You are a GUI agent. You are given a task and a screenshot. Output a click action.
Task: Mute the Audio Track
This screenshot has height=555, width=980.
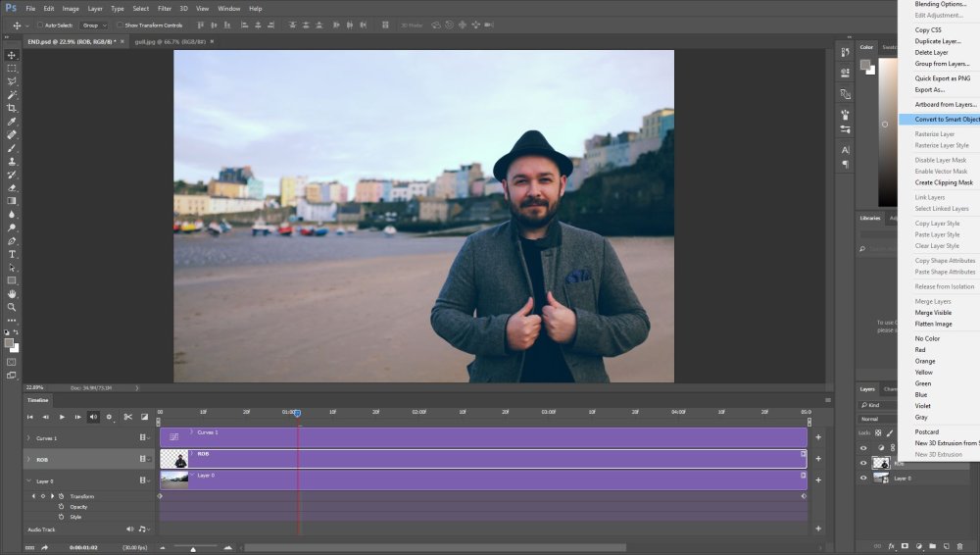129,530
